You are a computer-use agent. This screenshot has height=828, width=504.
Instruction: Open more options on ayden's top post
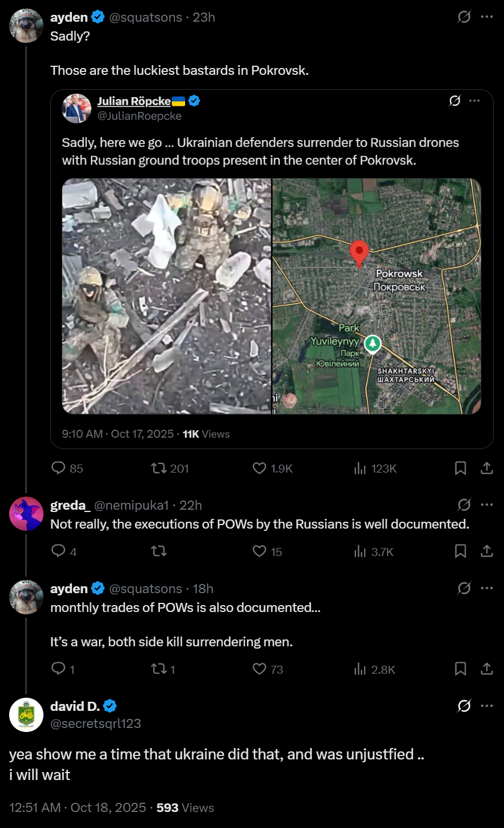487,17
